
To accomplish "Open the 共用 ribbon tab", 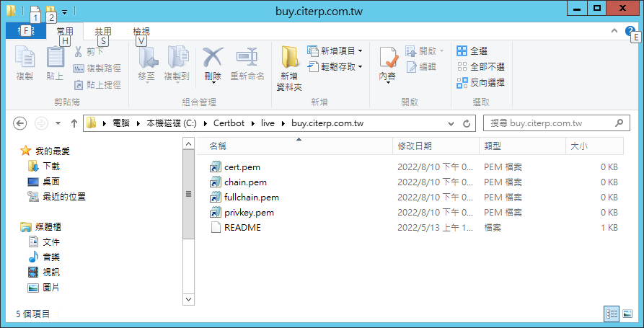I will tap(103, 31).
